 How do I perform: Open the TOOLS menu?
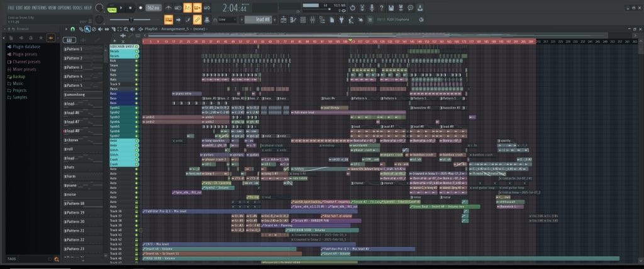pyautogui.click(x=77, y=8)
